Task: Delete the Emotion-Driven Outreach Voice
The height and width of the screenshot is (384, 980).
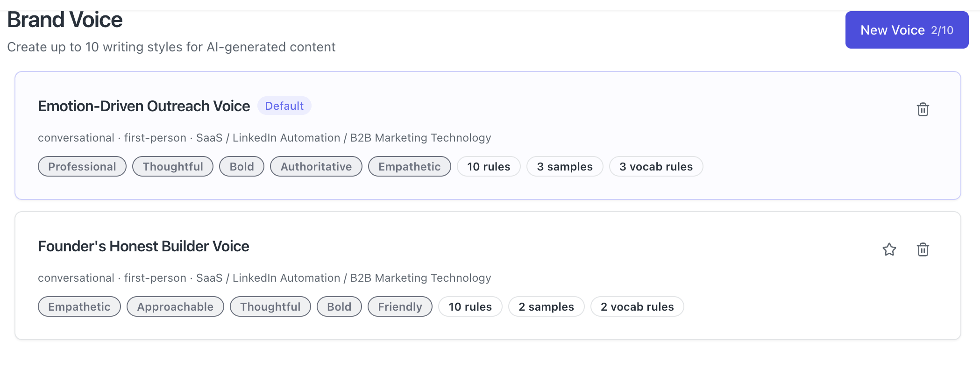Action: point(923,109)
